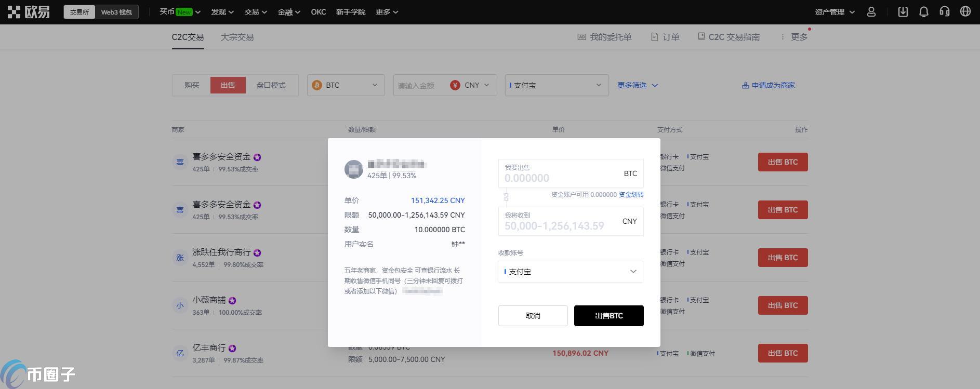
Task: Click 出售 BTC button for 亿丰商行
Action: 783,353
